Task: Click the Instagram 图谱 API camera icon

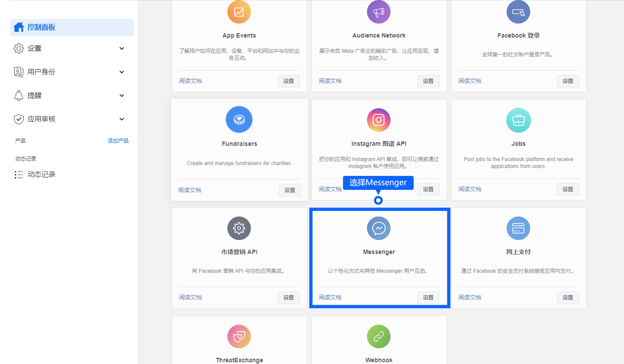Action: point(379,120)
